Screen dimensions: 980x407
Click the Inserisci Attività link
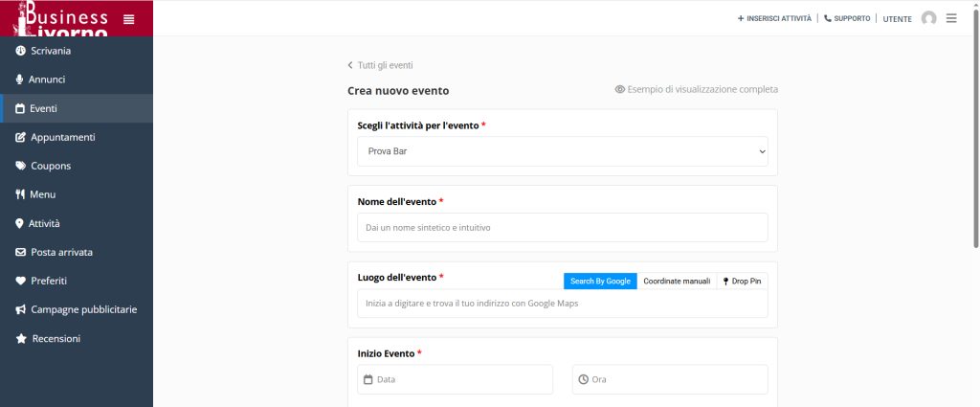click(x=774, y=18)
